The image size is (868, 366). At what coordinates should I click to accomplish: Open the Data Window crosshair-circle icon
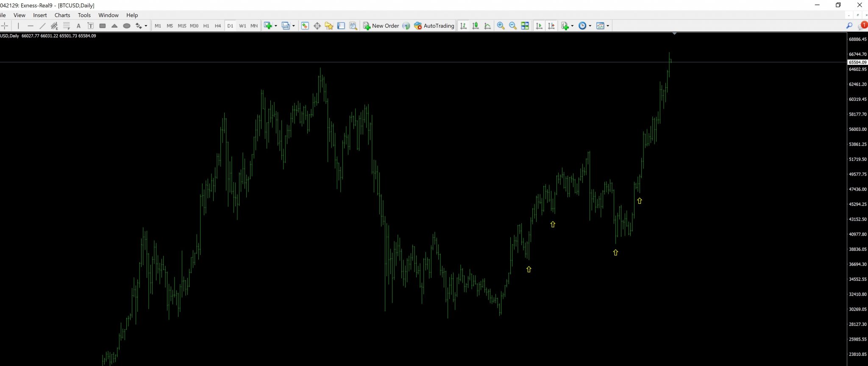(x=317, y=26)
